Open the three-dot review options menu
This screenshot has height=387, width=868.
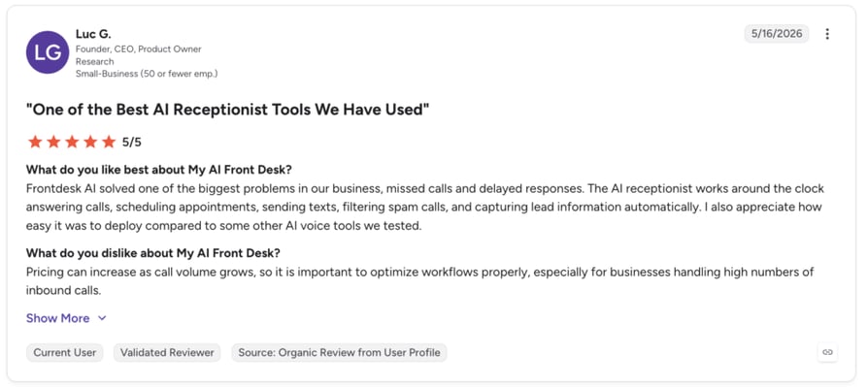pyautogui.click(x=827, y=34)
